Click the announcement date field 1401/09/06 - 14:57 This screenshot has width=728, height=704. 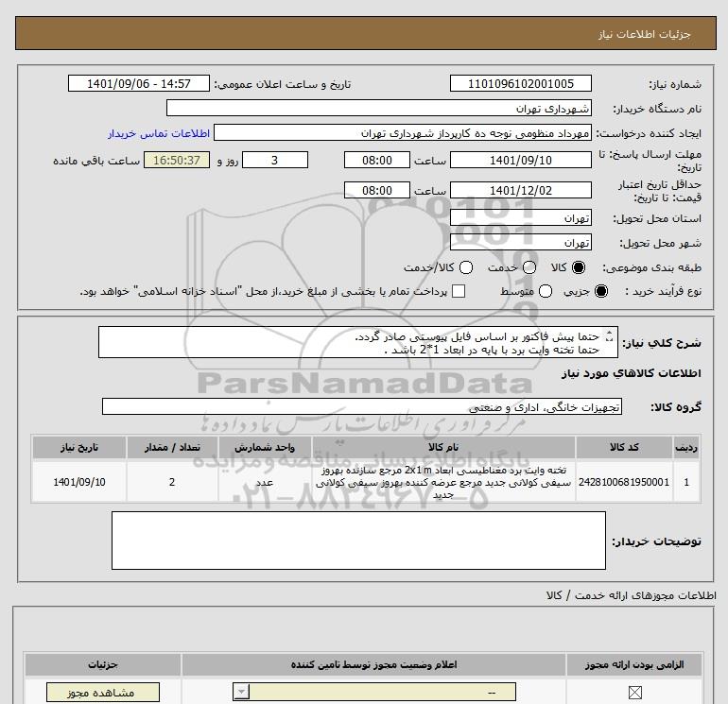pos(139,83)
